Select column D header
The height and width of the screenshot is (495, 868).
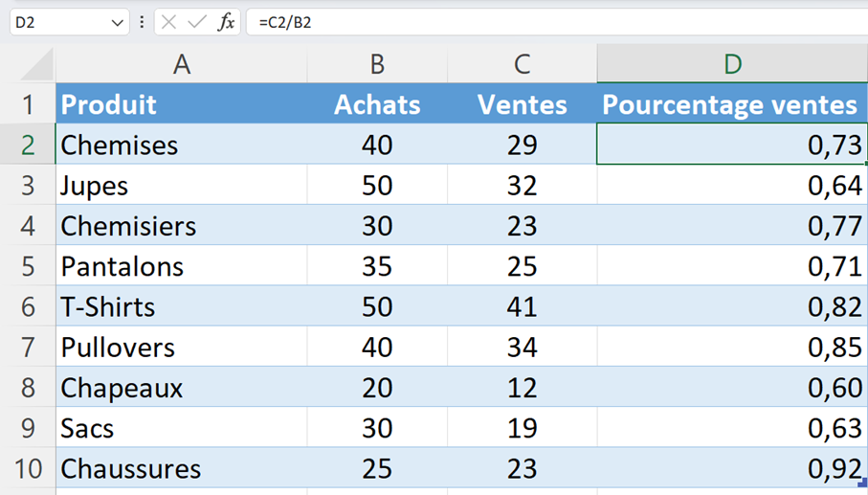pos(732,64)
